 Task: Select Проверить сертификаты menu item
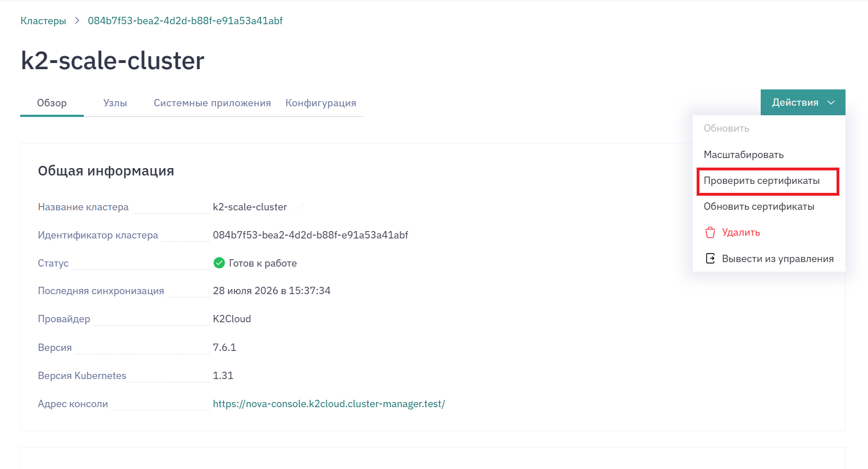tap(769, 181)
